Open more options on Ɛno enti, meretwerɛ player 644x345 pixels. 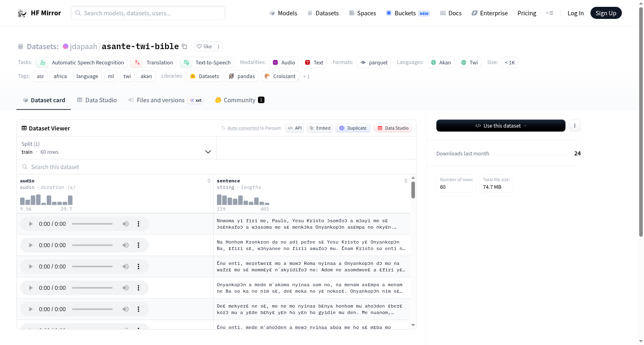(138, 266)
